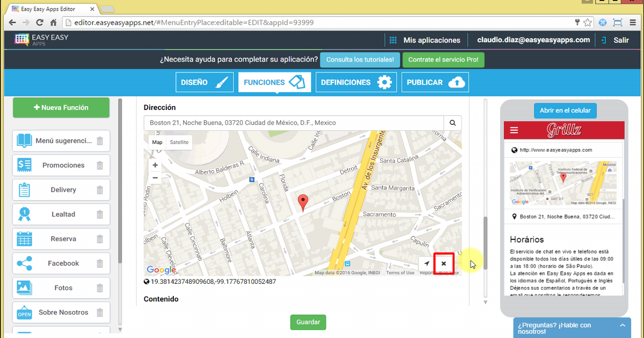Open the DEFINICIONES tab
Viewport: 644px width, 338px height.
(356, 82)
